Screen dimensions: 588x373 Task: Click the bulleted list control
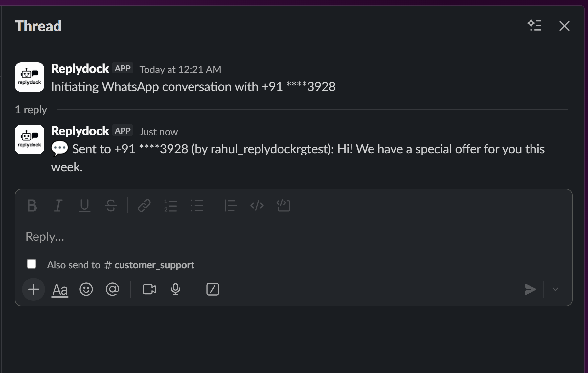click(x=197, y=206)
